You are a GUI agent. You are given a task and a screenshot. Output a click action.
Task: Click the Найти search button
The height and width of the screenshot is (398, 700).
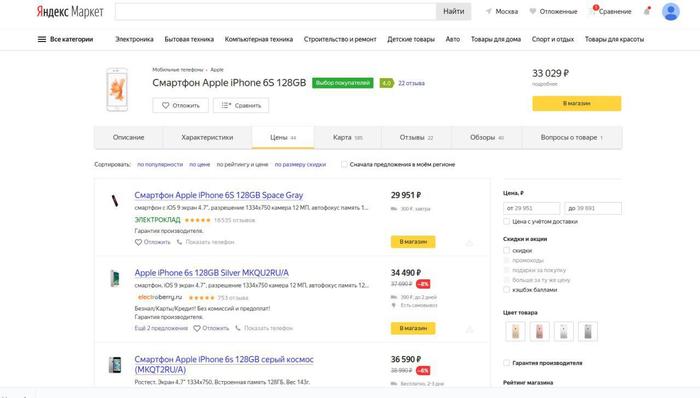click(454, 12)
